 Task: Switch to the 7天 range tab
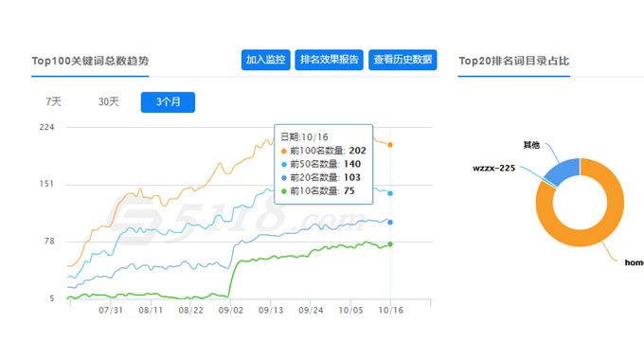coord(53,102)
